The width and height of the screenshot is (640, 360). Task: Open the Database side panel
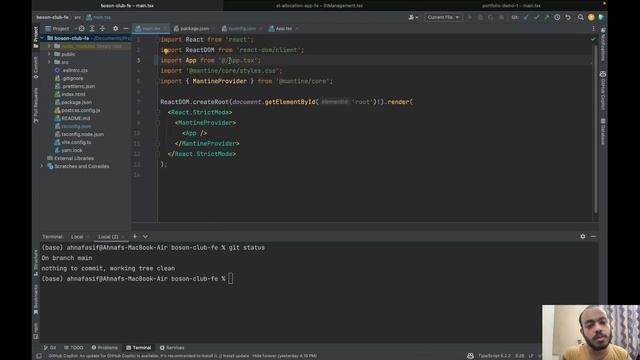603,131
